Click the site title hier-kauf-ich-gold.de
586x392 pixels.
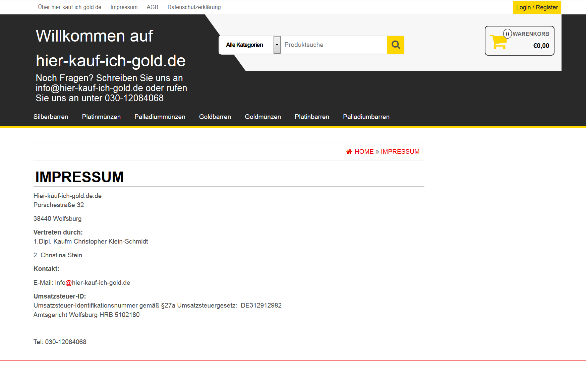click(111, 61)
